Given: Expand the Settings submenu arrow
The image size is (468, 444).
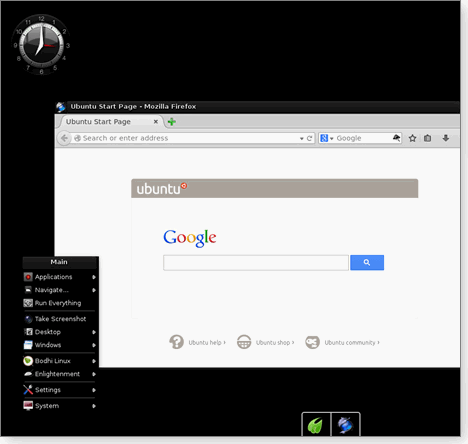Looking at the screenshot, I should coord(94,390).
